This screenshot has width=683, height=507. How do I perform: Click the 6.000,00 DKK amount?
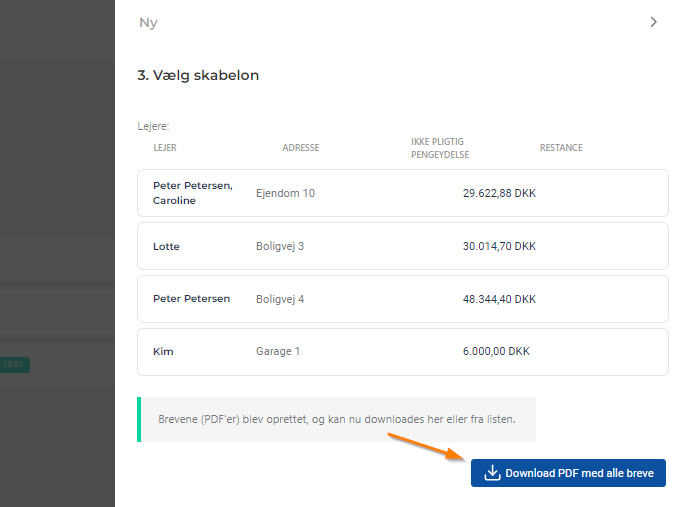(496, 352)
